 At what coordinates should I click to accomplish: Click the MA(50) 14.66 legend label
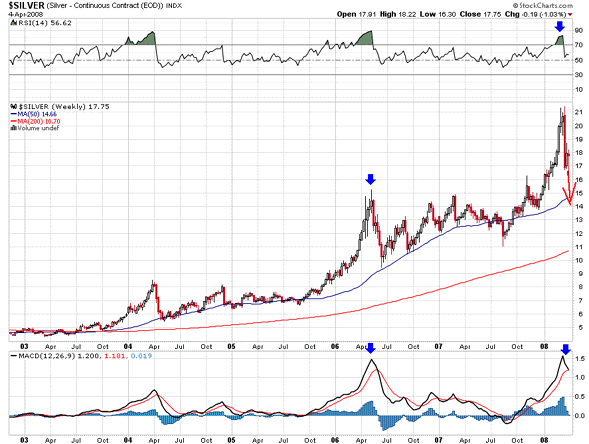point(37,114)
